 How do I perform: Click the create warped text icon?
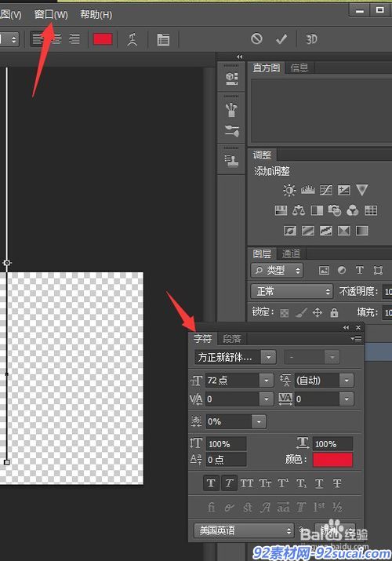pyautogui.click(x=132, y=39)
